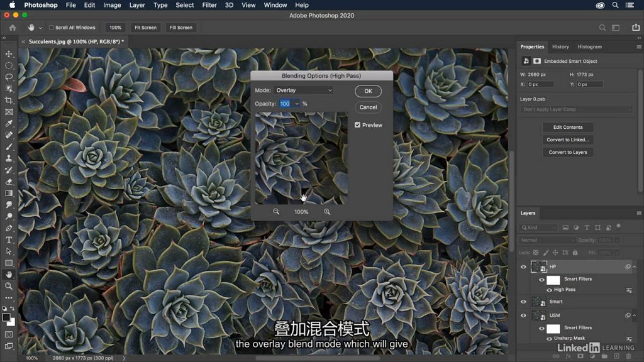This screenshot has height=362, width=644.
Task: Select the Zoom tool in toolbar
Action: click(9, 286)
